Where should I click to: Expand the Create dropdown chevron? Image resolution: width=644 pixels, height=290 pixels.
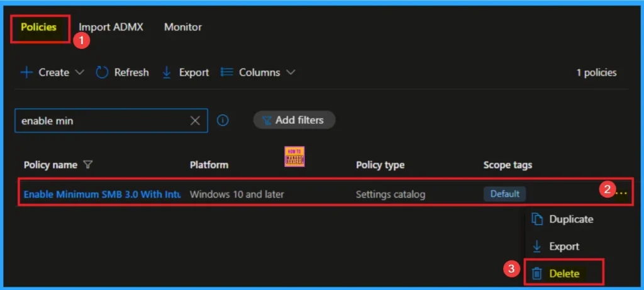point(80,72)
